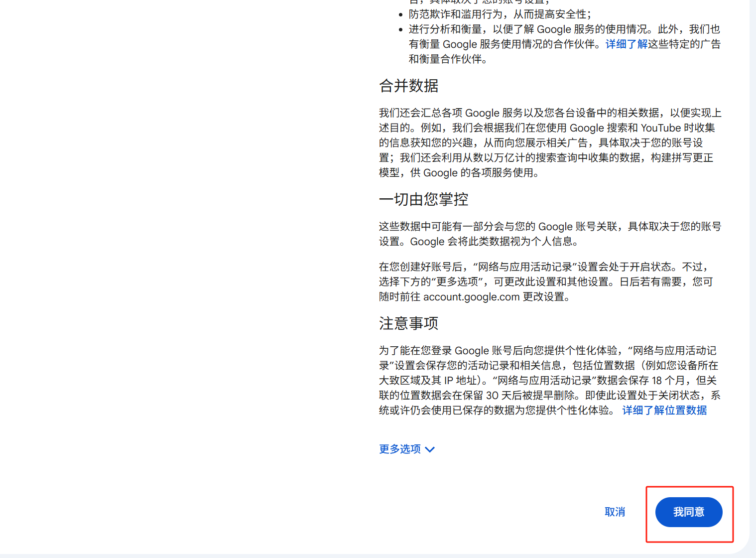This screenshot has height=558, width=756.
Task: Click the word YouTube in the paragraph
Action: click(660, 128)
